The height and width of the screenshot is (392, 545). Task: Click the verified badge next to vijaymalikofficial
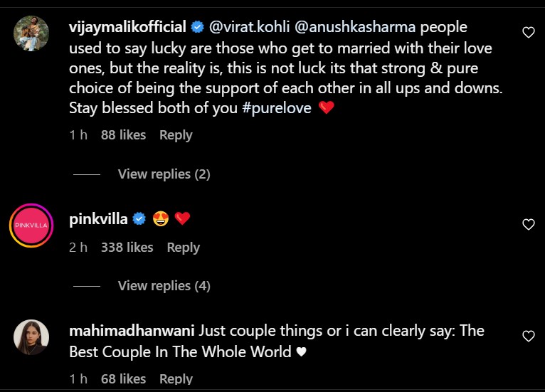198,28
